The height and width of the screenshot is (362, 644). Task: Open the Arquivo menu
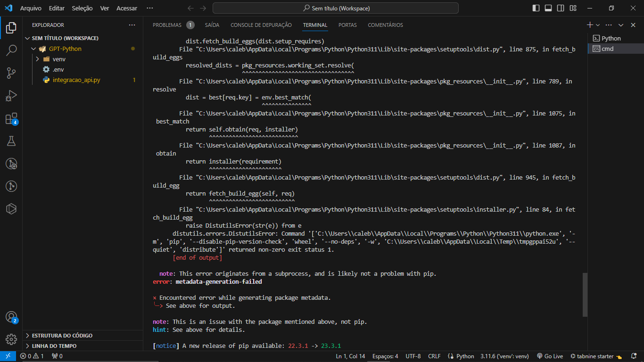pos(31,8)
